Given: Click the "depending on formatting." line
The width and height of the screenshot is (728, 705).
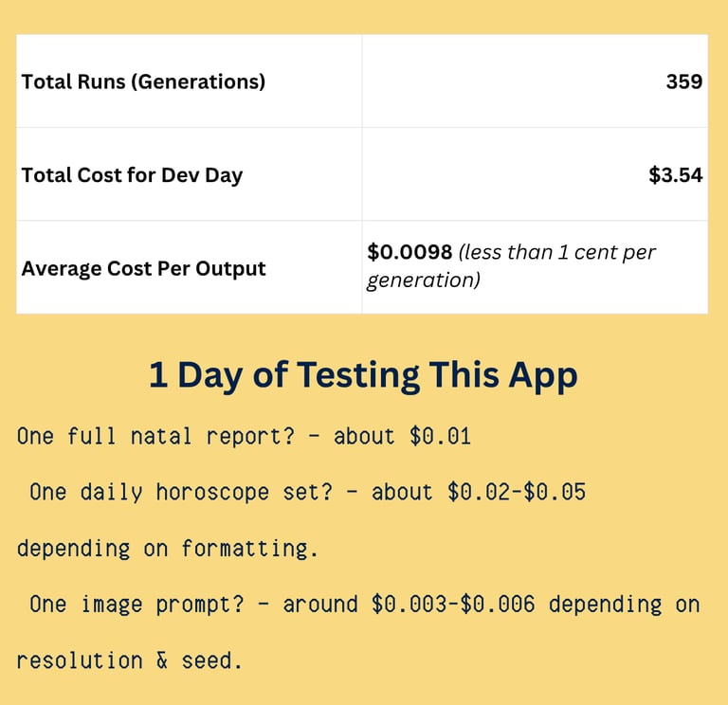Looking at the screenshot, I should click(168, 549).
